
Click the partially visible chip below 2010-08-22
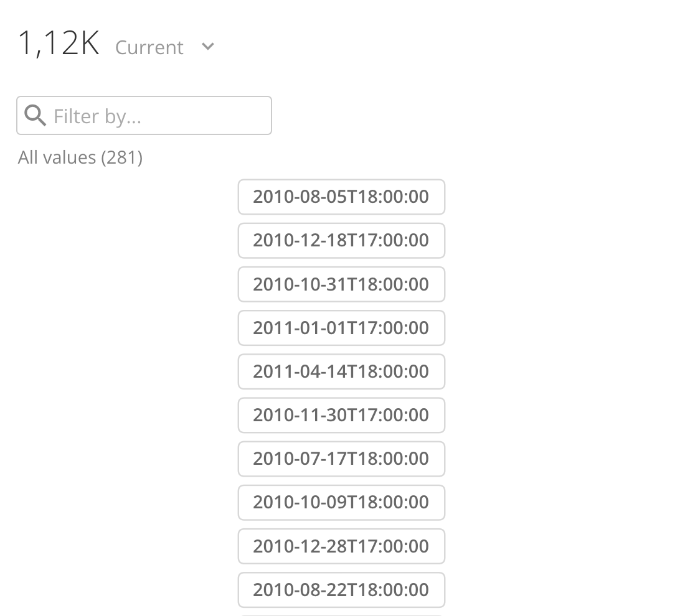[x=341, y=613]
